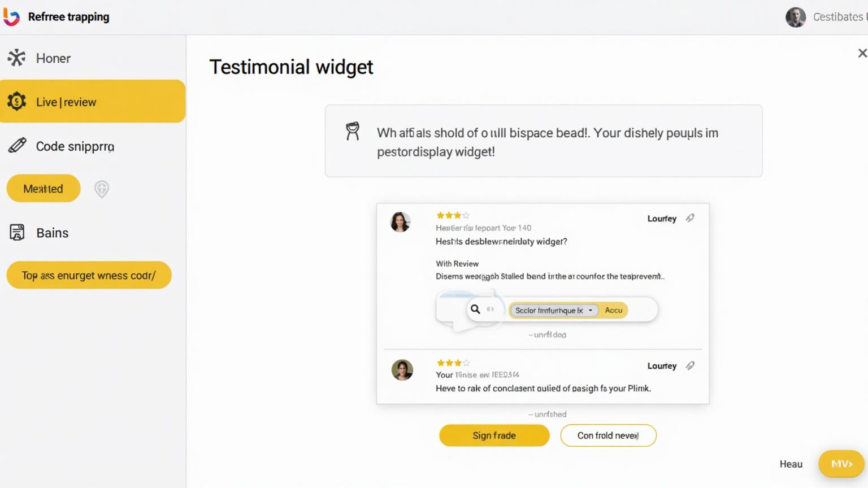868x488 pixels.
Task: Open the user profile avatar in header
Action: coord(795,17)
